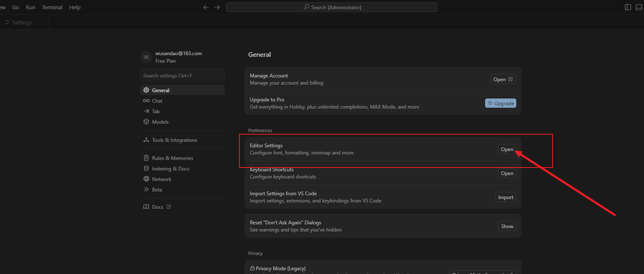Select Chat settings section
The image size is (644, 274).
(182, 101)
